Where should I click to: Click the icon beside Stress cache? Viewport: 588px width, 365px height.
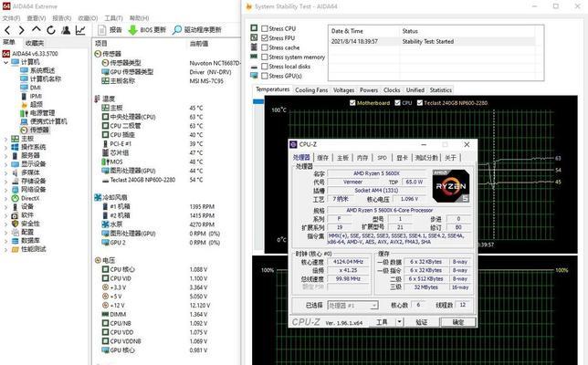254,47
